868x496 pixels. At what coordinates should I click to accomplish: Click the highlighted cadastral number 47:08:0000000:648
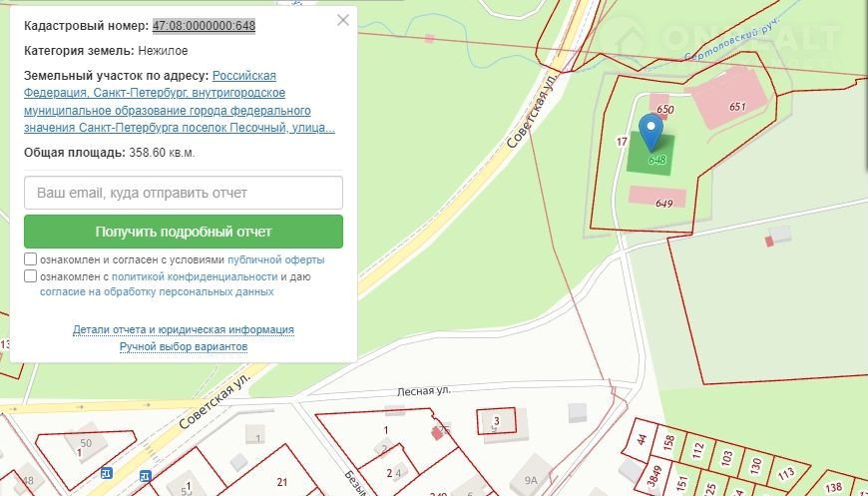[204, 25]
